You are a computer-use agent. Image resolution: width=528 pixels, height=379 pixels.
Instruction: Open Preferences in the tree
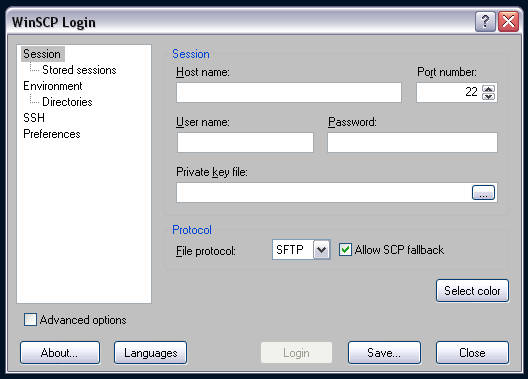pos(52,134)
